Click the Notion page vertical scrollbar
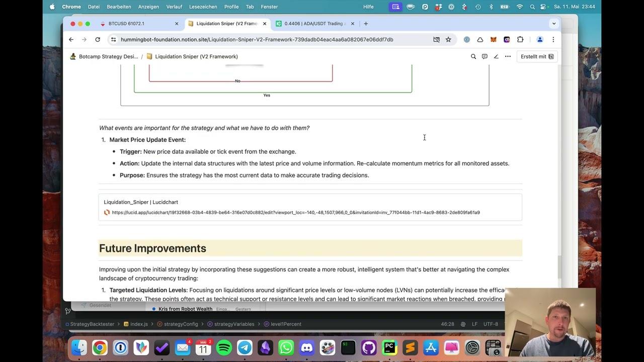 click(x=558, y=266)
